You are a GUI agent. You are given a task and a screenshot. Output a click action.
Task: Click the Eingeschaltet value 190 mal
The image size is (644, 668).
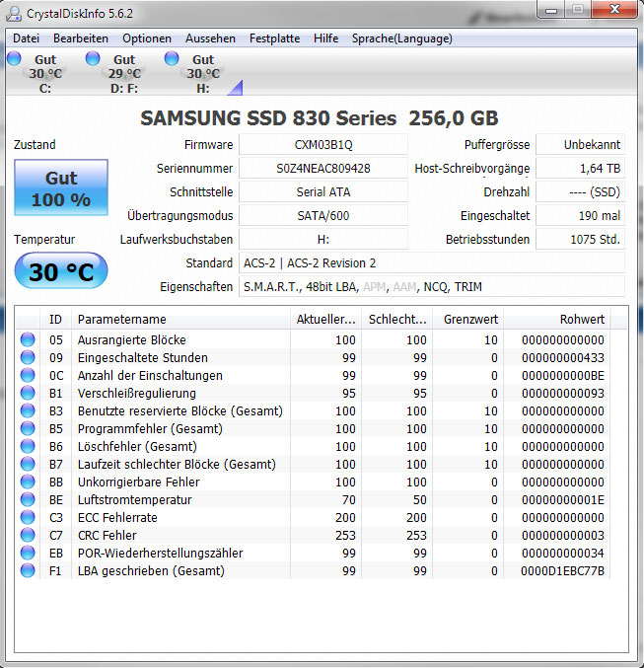[580, 215]
